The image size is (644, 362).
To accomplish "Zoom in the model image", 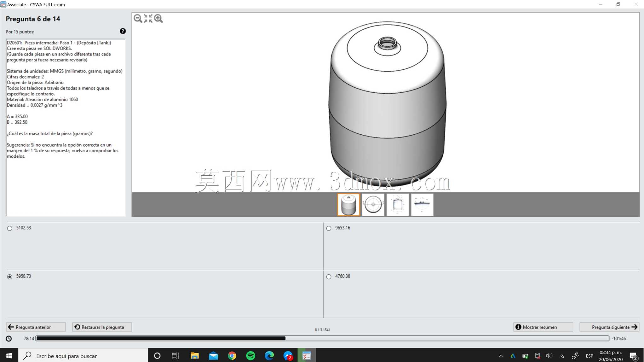I will click(x=158, y=19).
